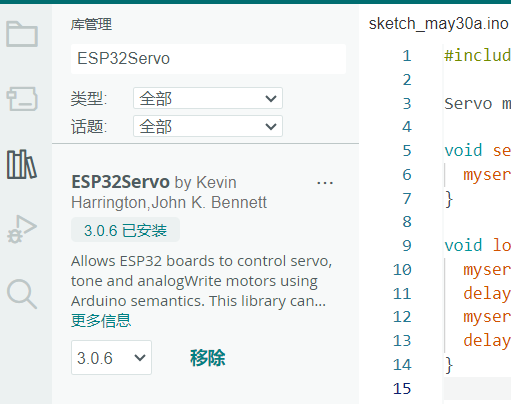Open the 3.0.6 version selector dropdown

tap(111, 358)
